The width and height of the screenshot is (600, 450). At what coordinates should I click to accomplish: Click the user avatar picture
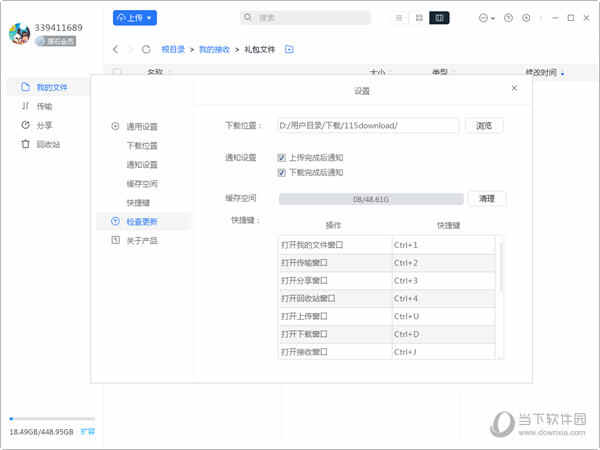coord(19,34)
